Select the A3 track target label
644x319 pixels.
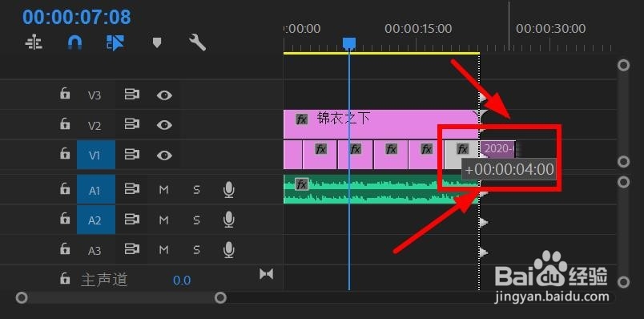tap(95, 250)
